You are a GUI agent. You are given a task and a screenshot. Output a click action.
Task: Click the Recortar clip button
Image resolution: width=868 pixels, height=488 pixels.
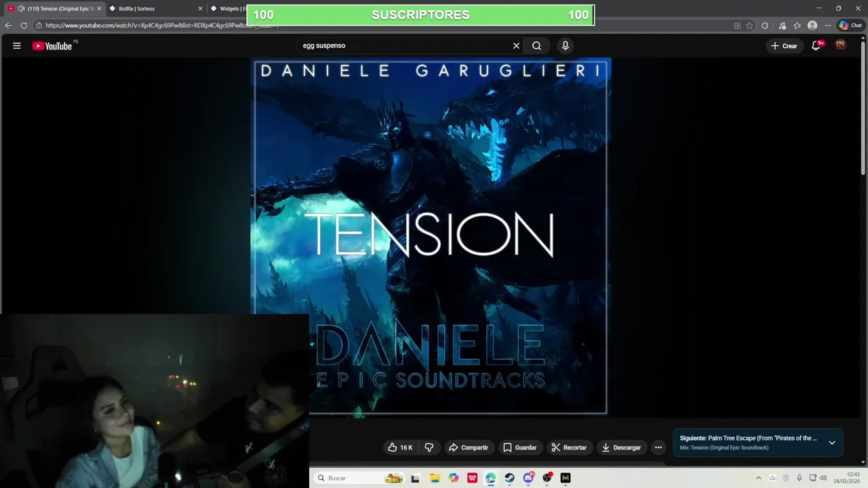pos(569,447)
